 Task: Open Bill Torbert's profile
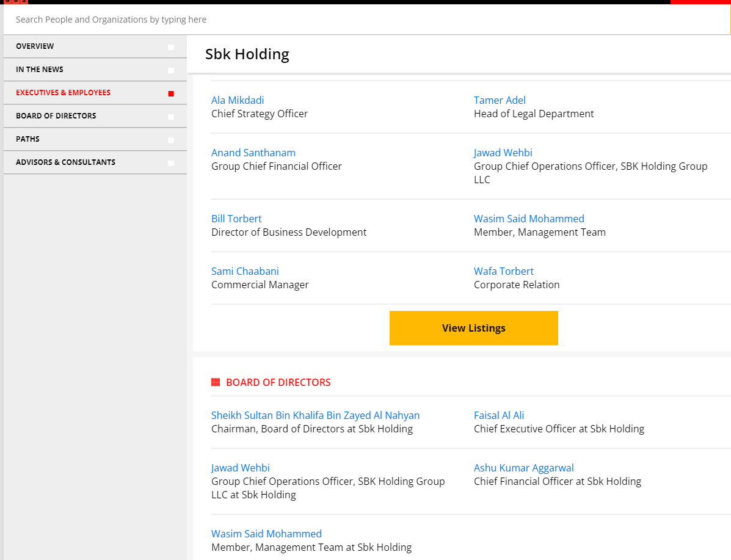tap(236, 219)
